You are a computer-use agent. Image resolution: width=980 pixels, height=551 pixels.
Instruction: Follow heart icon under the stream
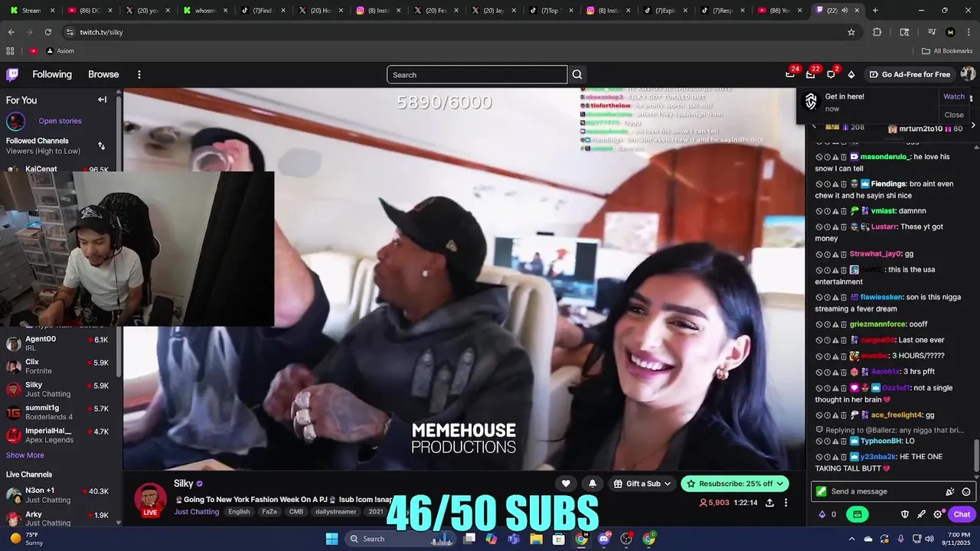(x=566, y=484)
